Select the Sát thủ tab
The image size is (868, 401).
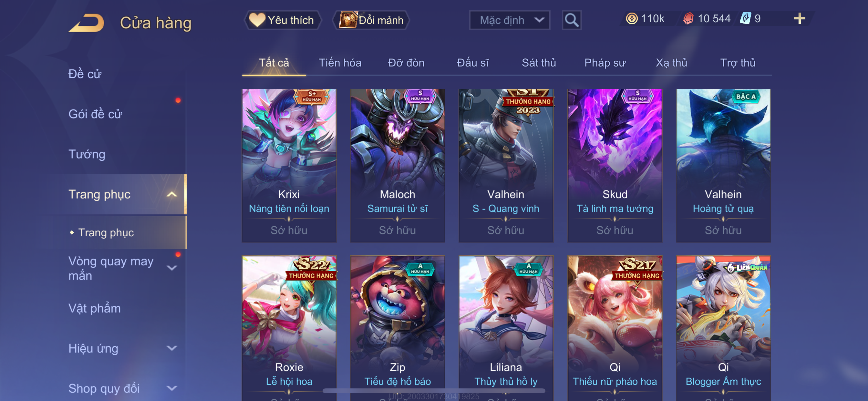coord(539,63)
